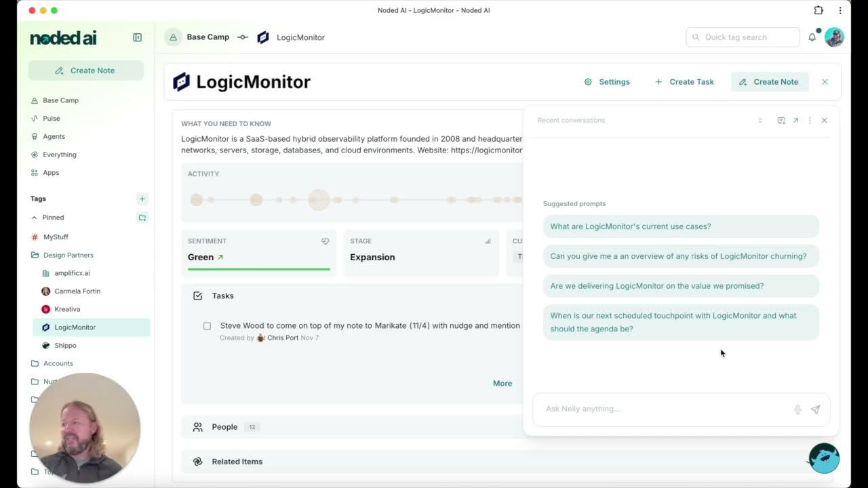Click Create Task button
This screenshot has width=868, height=488.
click(x=684, y=82)
